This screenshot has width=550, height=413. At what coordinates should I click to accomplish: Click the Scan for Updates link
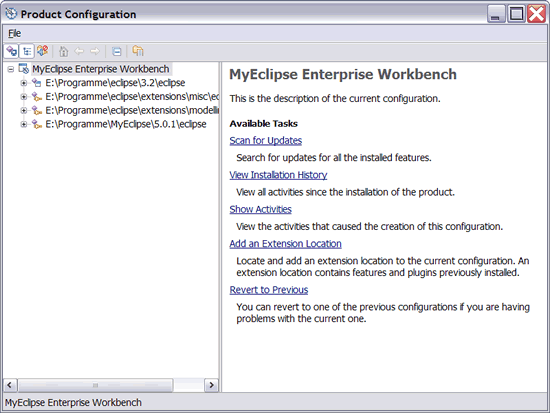click(x=266, y=141)
